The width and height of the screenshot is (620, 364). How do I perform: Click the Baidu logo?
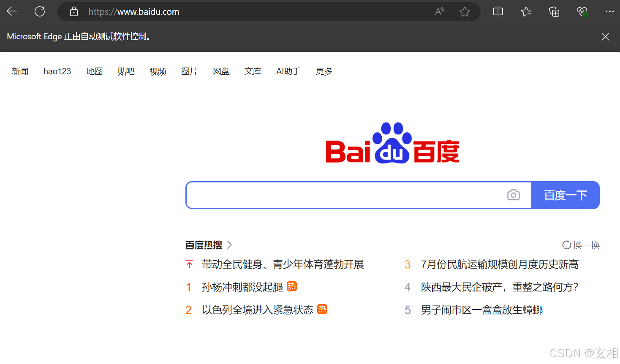click(392, 143)
